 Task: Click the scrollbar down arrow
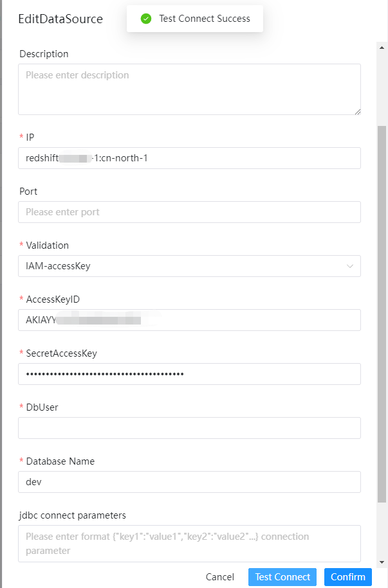point(382,561)
